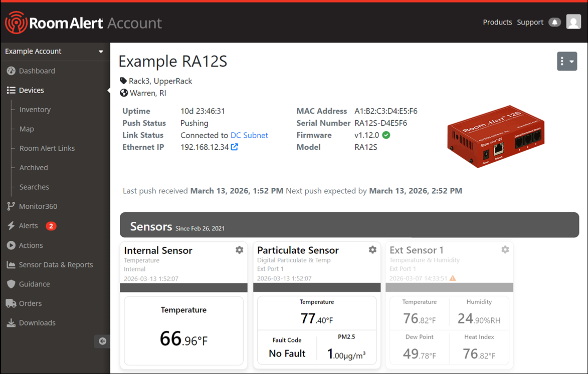
Task: Open Ext Sensor 1 settings gear
Action: point(505,250)
